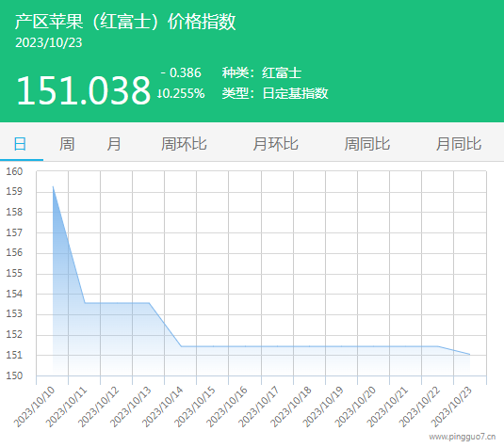The image size is (504, 447).
Task: Select the 日 daily tab
Action: [x=20, y=144]
